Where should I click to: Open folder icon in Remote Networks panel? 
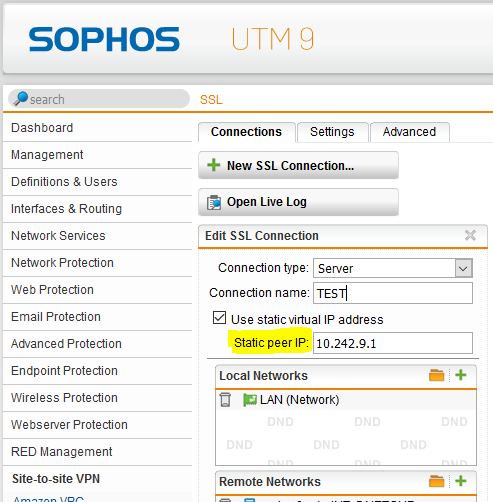pyautogui.click(x=436, y=481)
